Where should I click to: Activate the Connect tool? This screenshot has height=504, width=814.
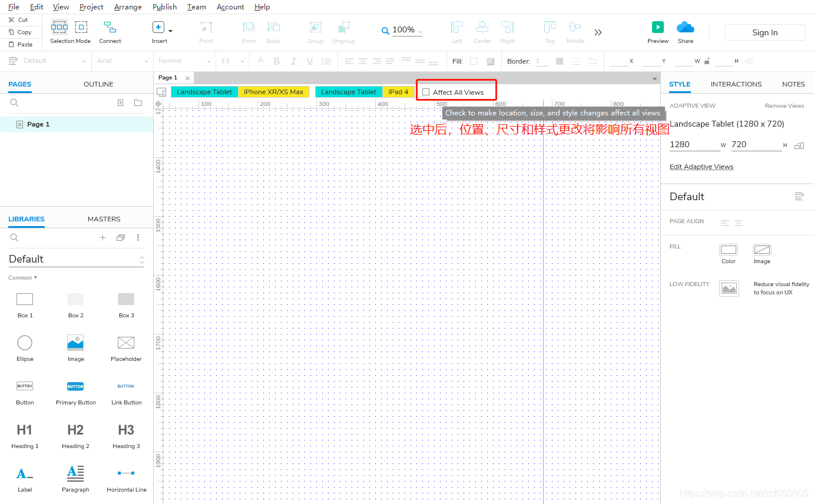[110, 32]
